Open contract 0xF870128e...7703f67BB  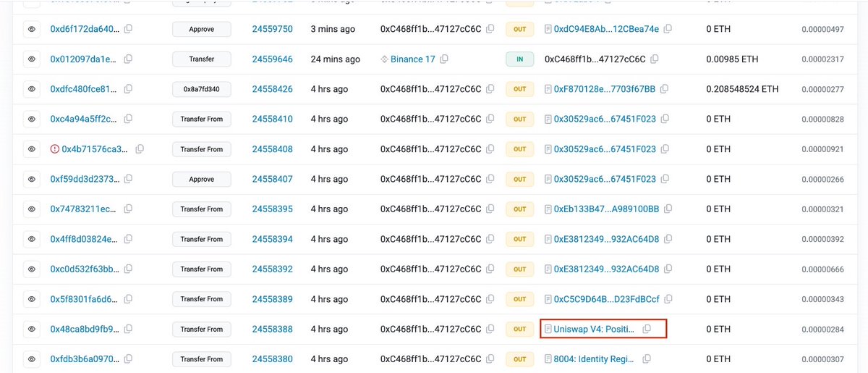604,89
